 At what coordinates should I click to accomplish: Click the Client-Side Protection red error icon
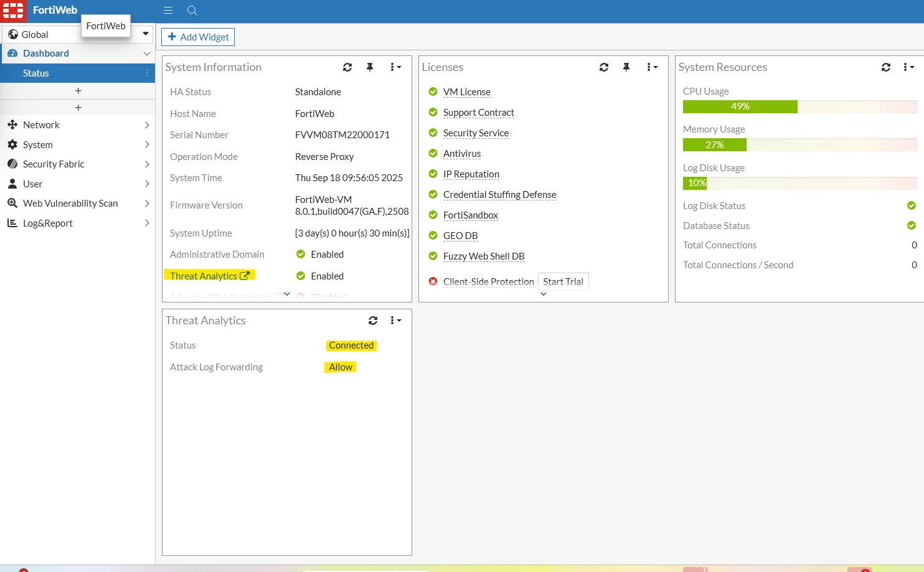433,281
